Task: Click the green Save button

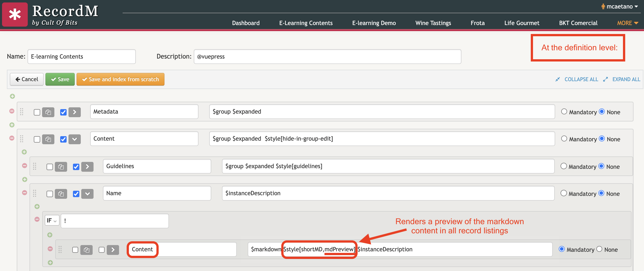Action: pos(60,79)
